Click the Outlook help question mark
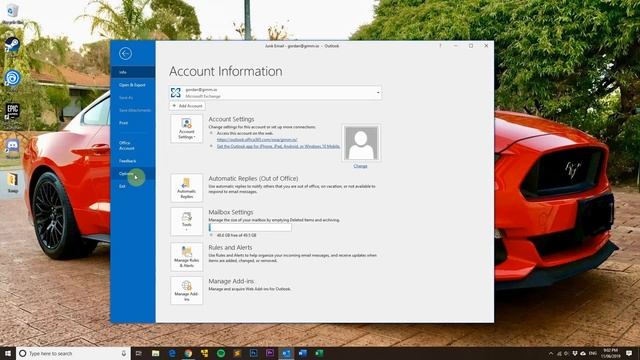Viewport: 640px width, 360px height. click(440, 46)
